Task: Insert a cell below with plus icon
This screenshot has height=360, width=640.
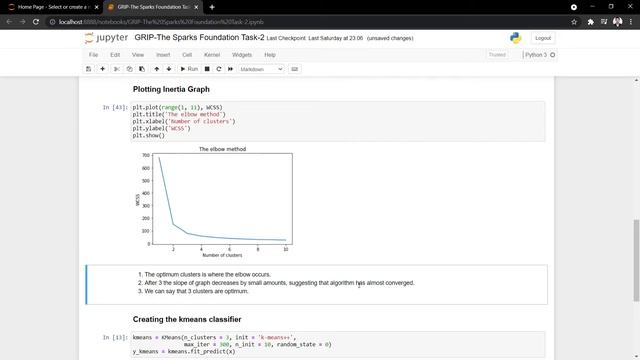Action: [102, 69]
